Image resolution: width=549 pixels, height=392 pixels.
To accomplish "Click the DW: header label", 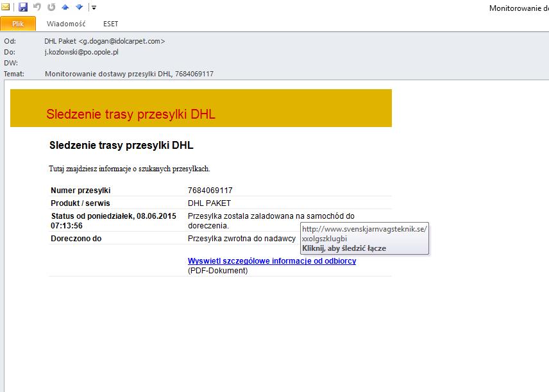I will (x=11, y=63).
